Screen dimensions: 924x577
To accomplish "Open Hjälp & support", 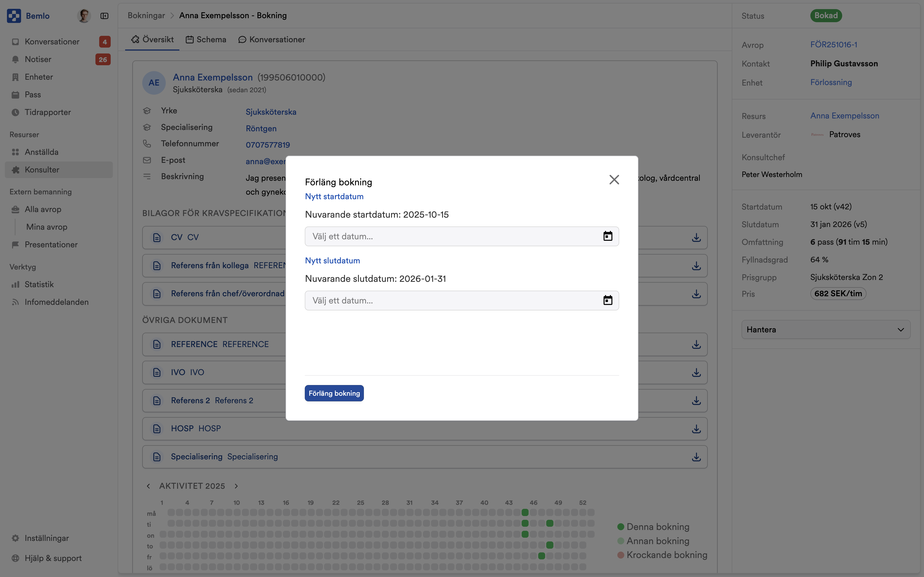I will coord(59,558).
